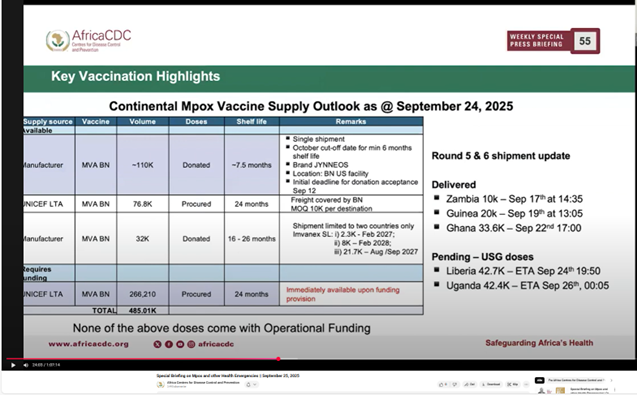Click the Clip button with scissors icon

pos(513,384)
